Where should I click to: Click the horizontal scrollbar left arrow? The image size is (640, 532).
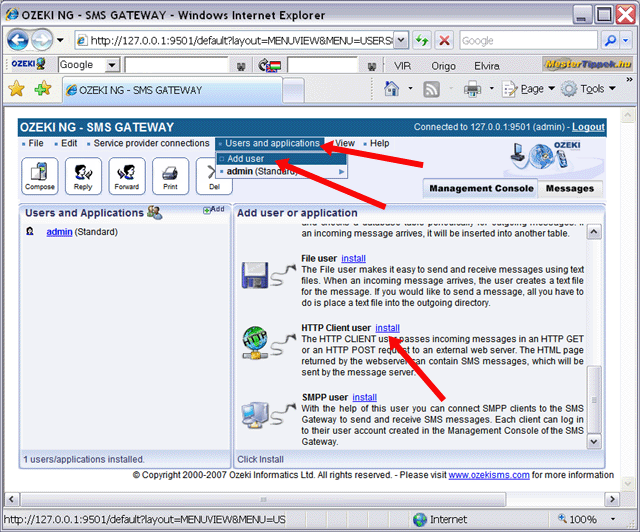click(x=11, y=499)
